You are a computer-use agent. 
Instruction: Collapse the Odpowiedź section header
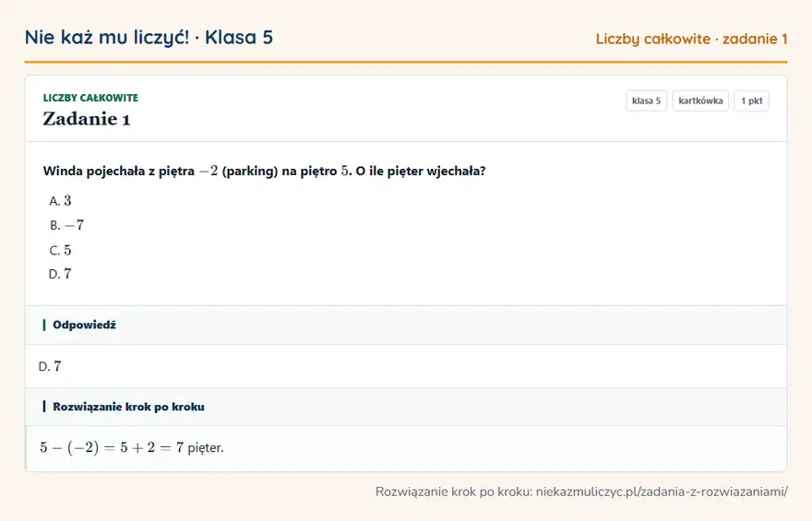click(x=406, y=325)
